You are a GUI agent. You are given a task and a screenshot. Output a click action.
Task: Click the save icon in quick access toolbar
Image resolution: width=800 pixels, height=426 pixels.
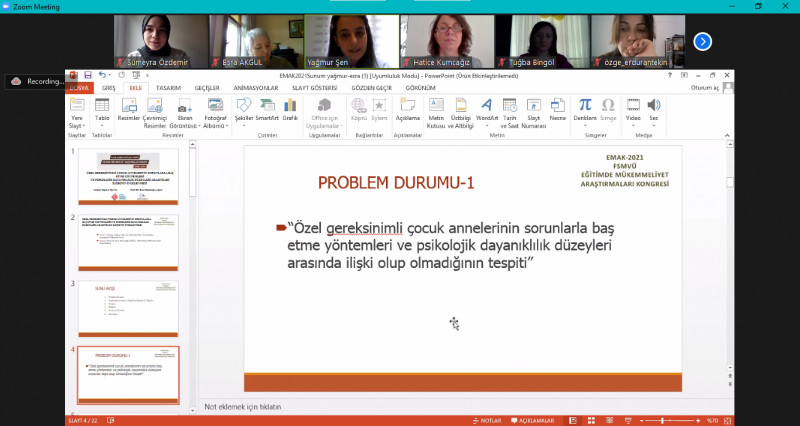pos(88,75)
